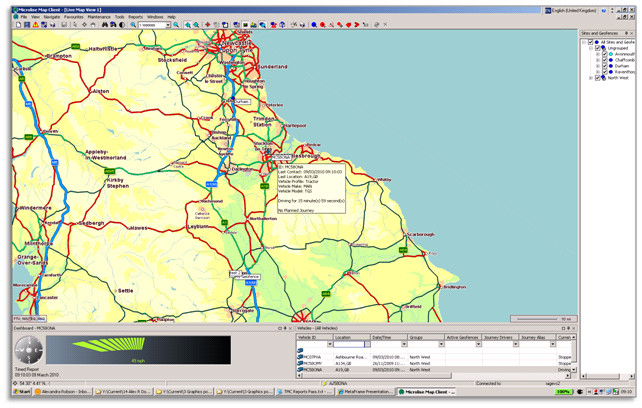
Task: Select the MC58ONA vehicle marker on map
Action: (279, 157)
